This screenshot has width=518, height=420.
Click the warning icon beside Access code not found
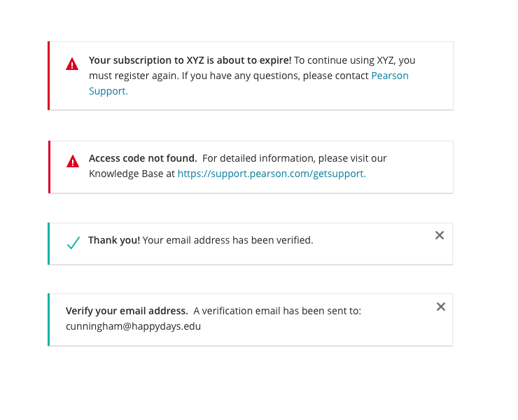click(73, 162)
